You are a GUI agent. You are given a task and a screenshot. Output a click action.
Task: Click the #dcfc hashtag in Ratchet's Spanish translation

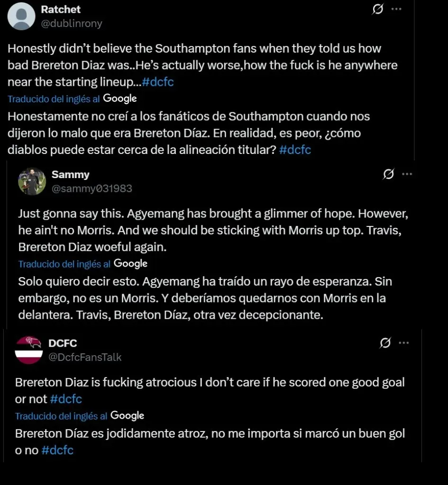[295, 150]
